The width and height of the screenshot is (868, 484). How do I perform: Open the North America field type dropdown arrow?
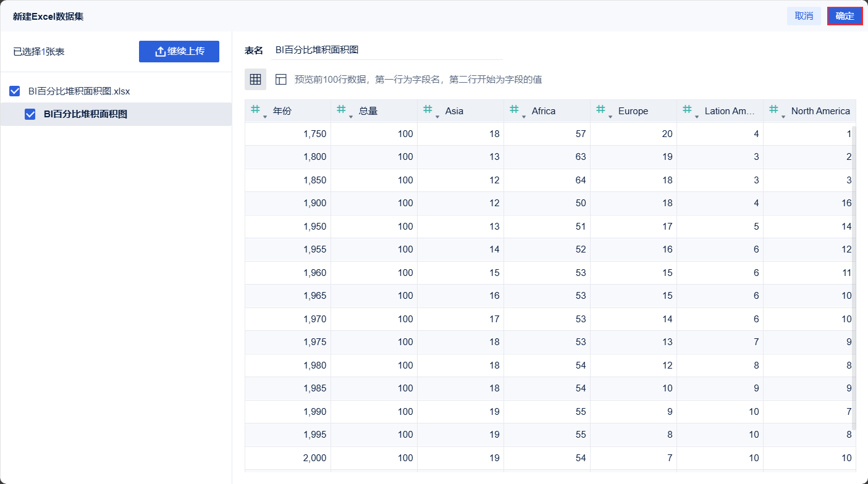pyautogui.click(x=783, y=116)
